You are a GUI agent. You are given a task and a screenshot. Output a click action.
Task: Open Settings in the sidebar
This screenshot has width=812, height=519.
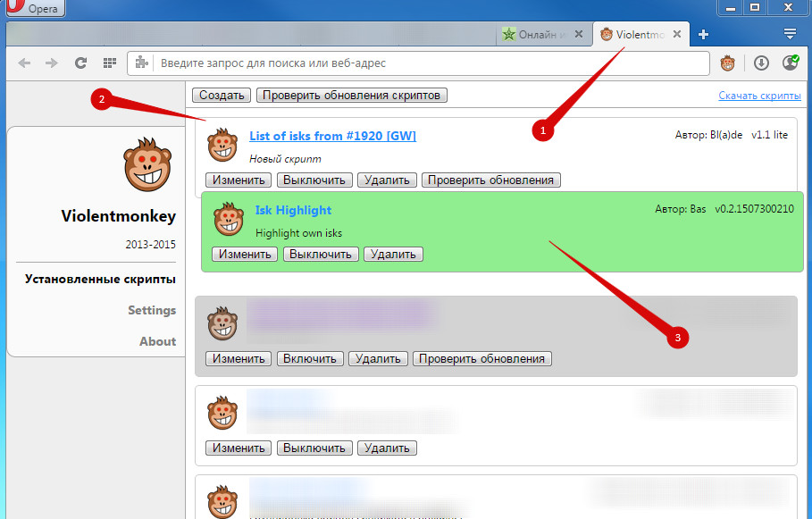pos(152,310)
